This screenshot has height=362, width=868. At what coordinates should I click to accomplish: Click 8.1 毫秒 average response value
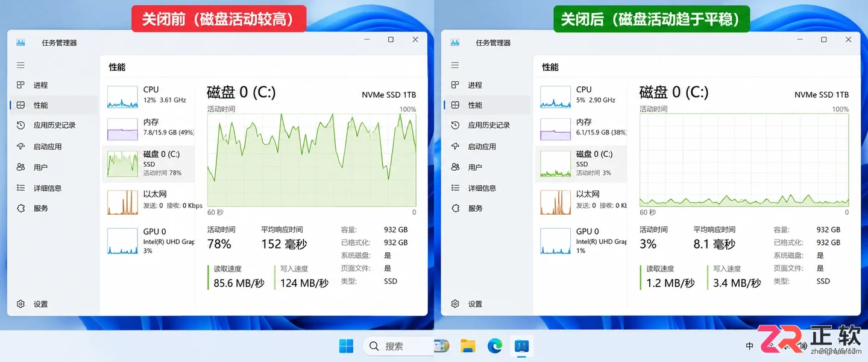coord(714,244)
